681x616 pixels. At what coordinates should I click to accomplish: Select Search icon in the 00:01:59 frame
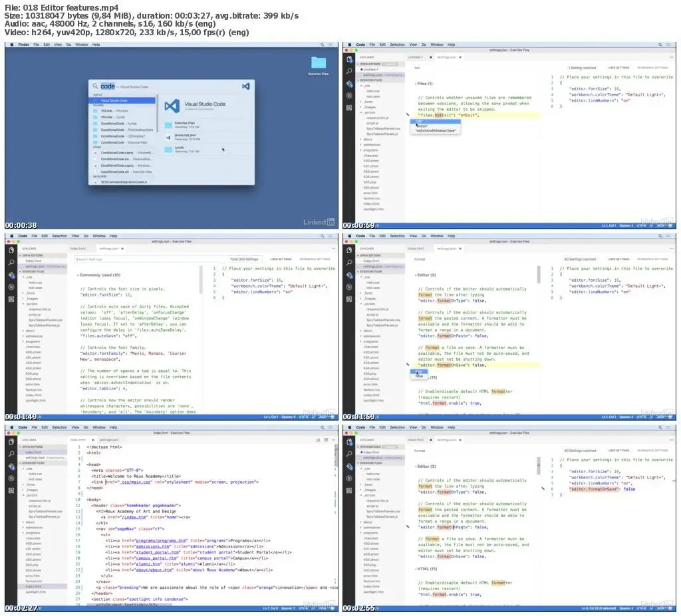click(x=349, y=262)
